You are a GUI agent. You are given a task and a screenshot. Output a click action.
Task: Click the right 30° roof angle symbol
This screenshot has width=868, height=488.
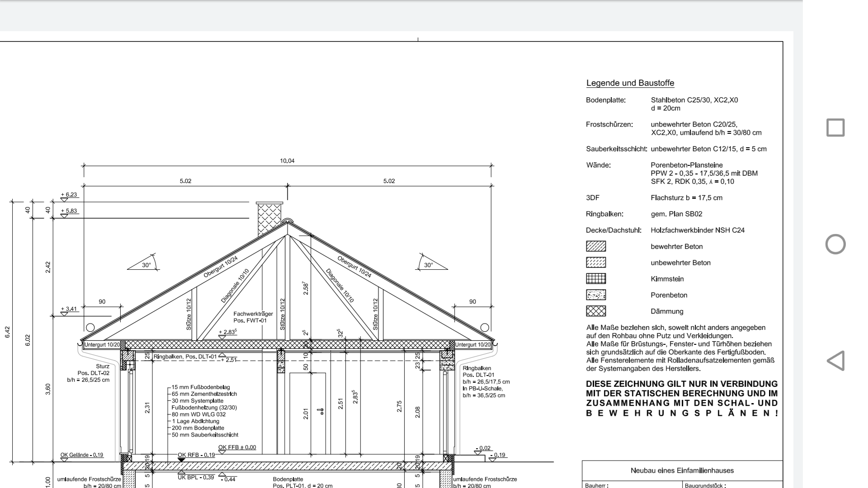click(433, 263)
